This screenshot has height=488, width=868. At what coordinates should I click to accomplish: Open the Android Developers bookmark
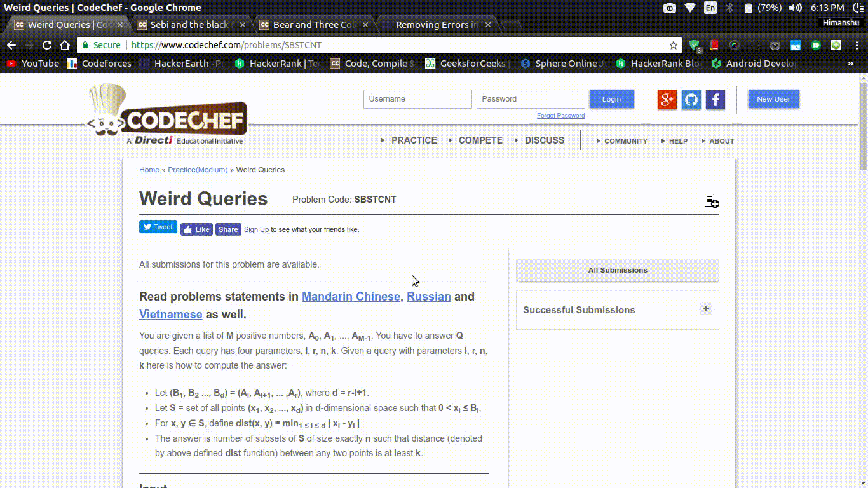pyautogui.click(x=754, y=64)
